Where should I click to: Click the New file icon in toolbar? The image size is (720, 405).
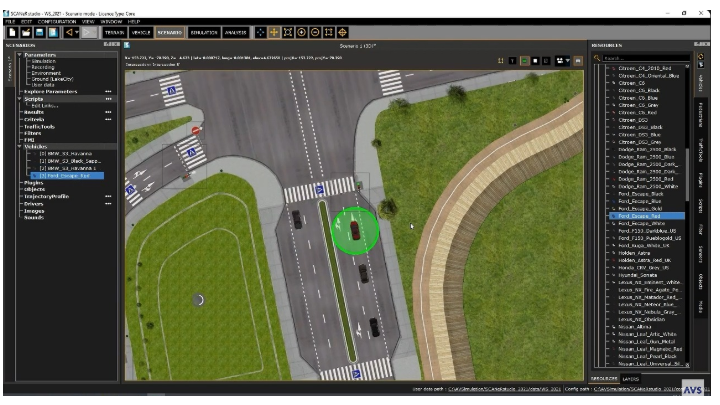click(11, 32)
